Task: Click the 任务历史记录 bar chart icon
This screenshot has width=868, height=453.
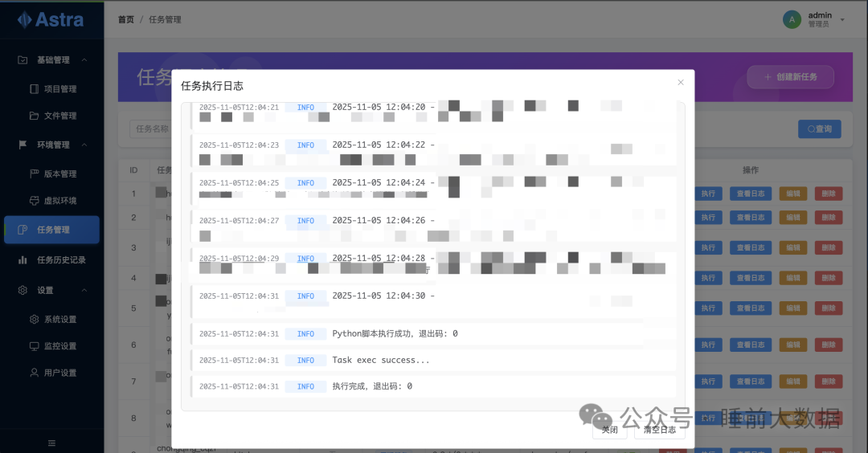Action: [23, 259]
